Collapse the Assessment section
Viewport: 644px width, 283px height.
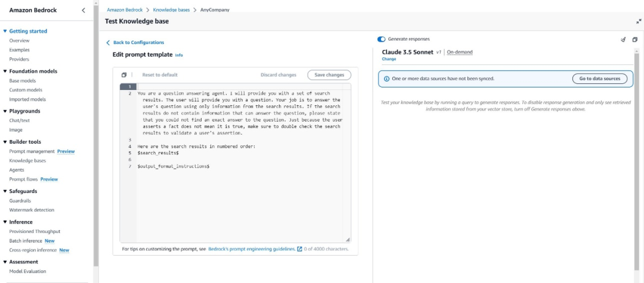[5, 262]
